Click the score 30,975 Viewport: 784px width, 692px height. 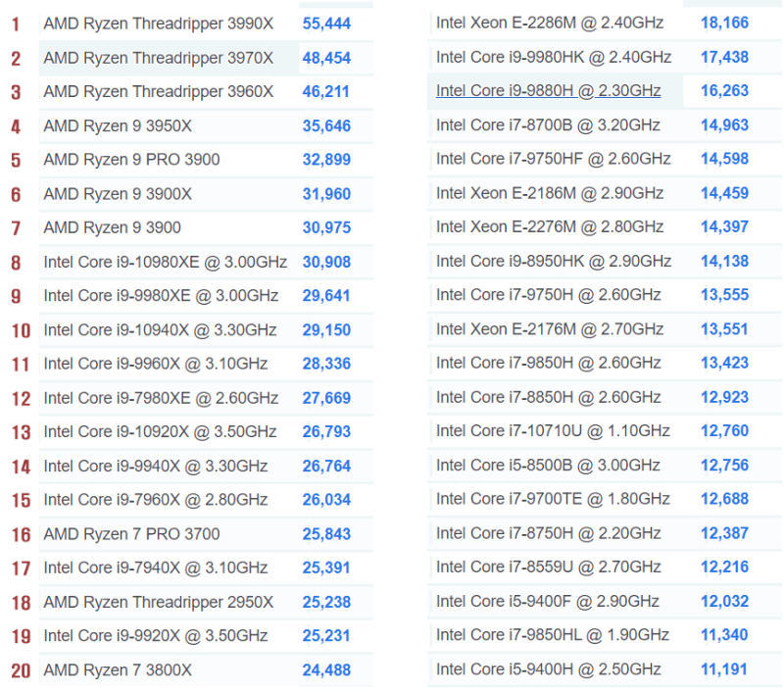(x=326, y=227)
